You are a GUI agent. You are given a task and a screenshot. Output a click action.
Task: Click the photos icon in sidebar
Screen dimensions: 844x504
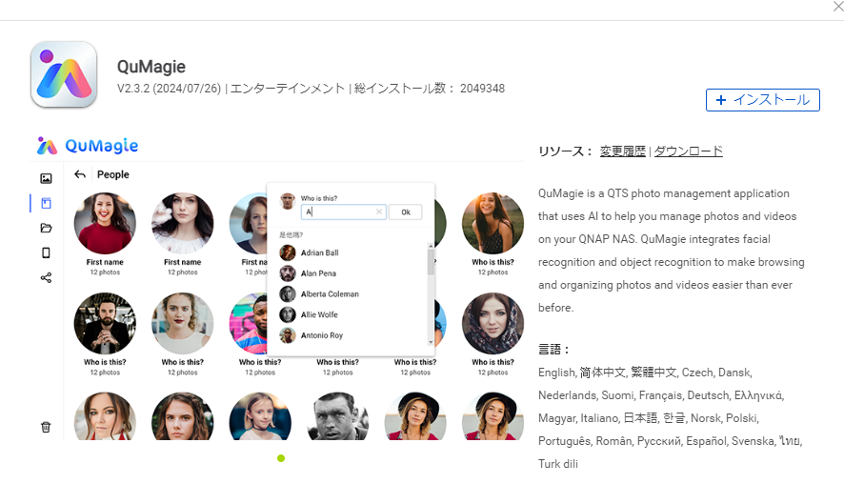click(x=47, y=178)
